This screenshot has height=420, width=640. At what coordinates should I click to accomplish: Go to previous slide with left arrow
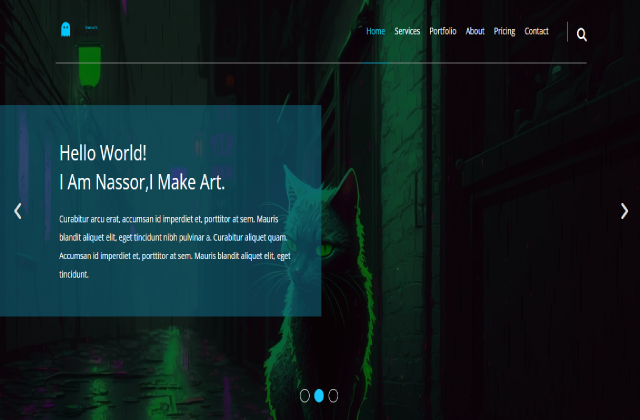point(18,211)
